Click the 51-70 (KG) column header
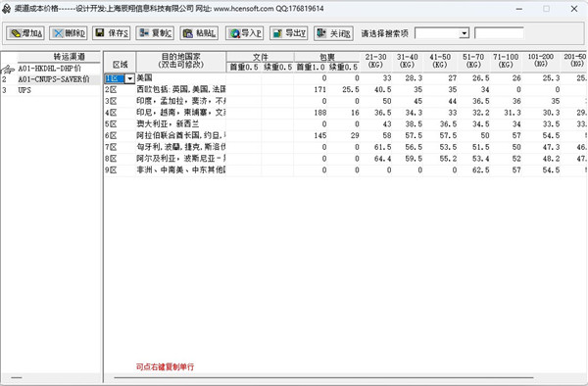588x386 pixels. 473,61
